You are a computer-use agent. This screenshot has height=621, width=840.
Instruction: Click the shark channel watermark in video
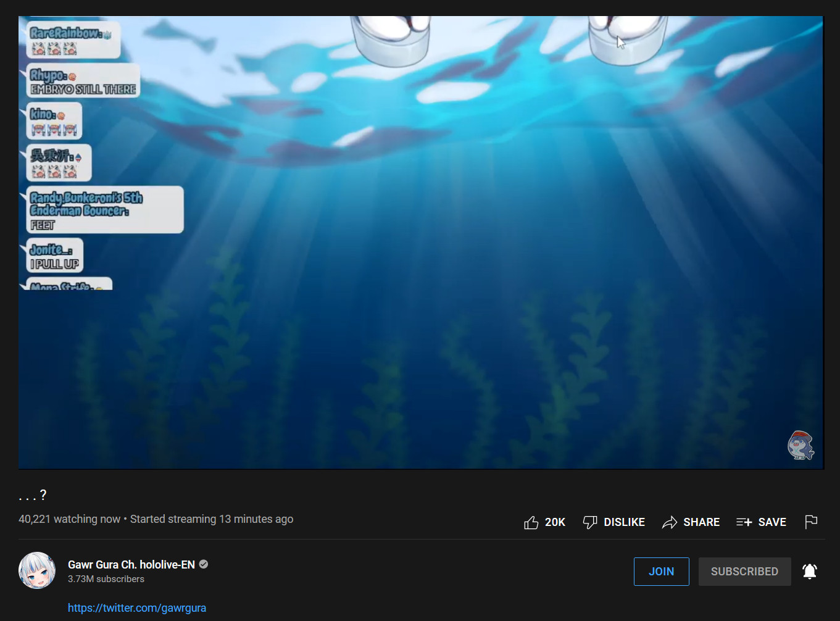801,445
